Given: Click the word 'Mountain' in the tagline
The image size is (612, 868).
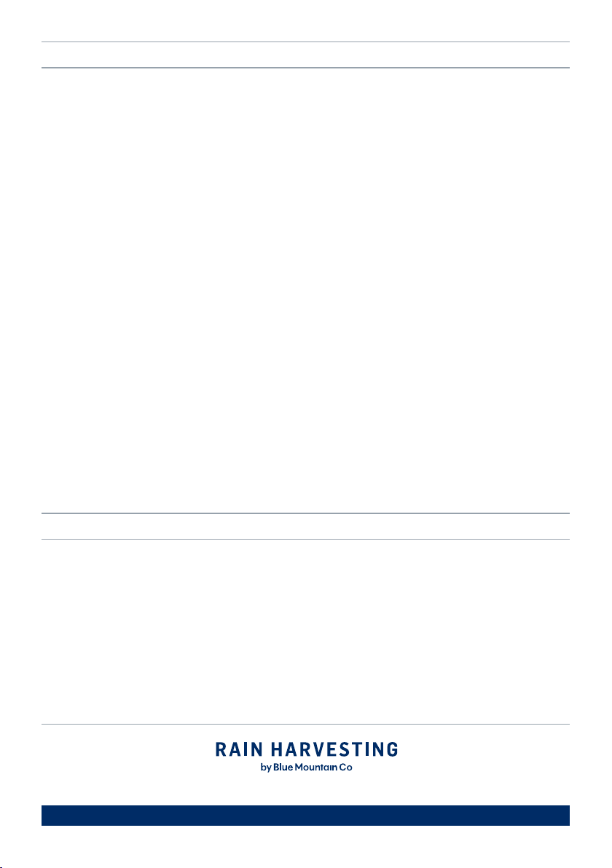Looking at the screenshot, I should click(315, 768).
